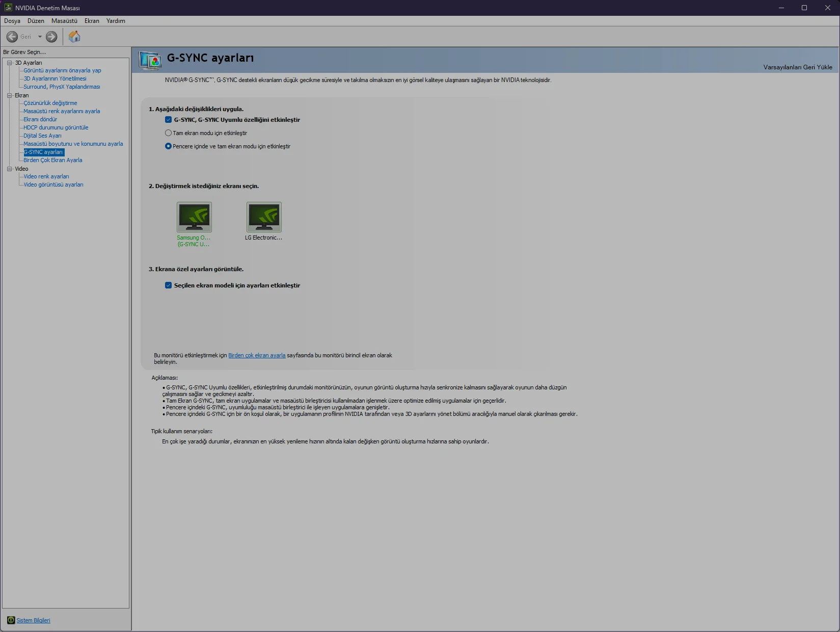
Task: Open Video görüntüsü ayarları
Action: [53, 185]
